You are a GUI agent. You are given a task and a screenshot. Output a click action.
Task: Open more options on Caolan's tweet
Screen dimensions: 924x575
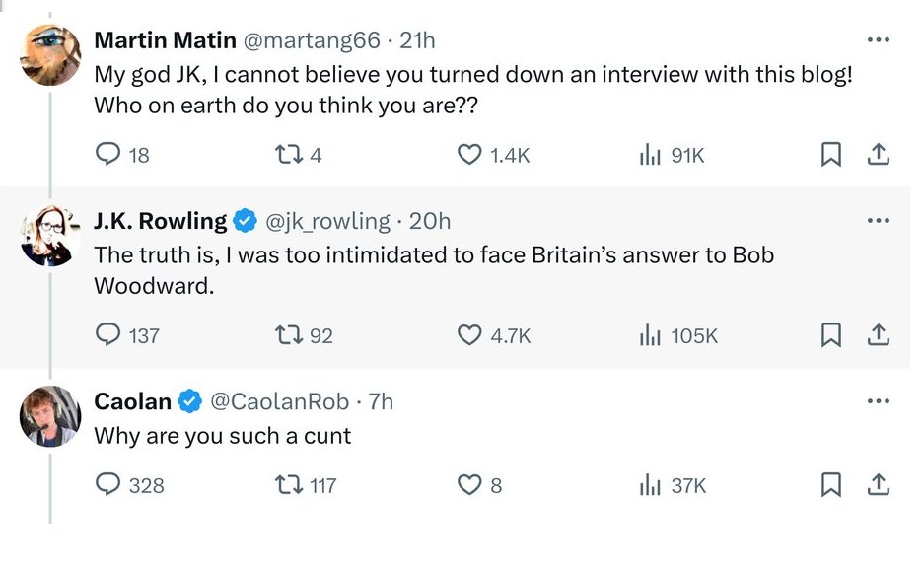pyautogui.click(x=878, y=401)
